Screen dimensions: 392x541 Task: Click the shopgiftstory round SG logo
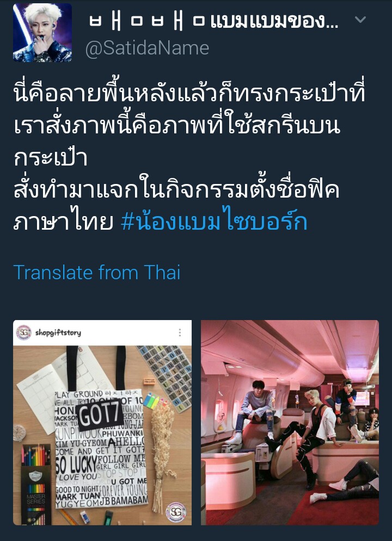pyautogui.click(x=23, y=333)
